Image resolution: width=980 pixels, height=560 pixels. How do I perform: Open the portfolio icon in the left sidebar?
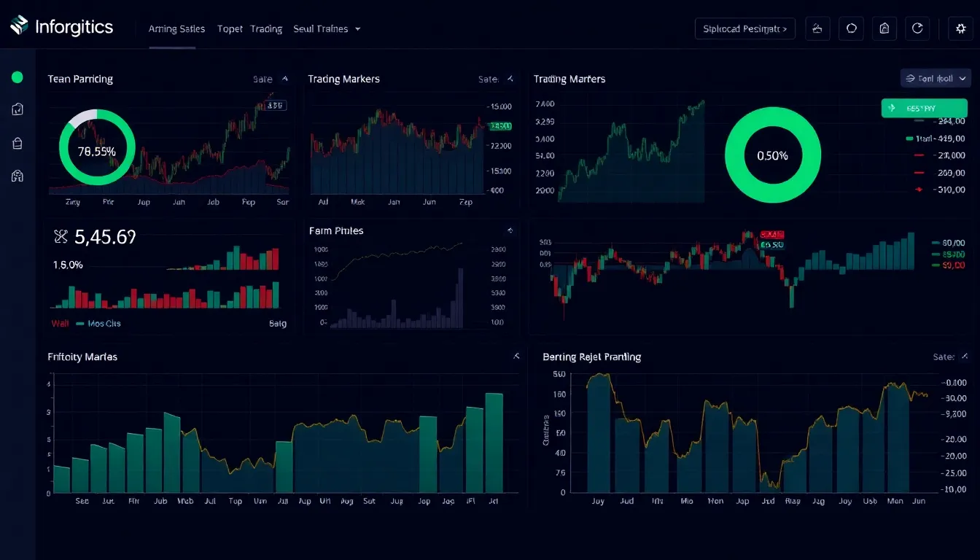16,175
